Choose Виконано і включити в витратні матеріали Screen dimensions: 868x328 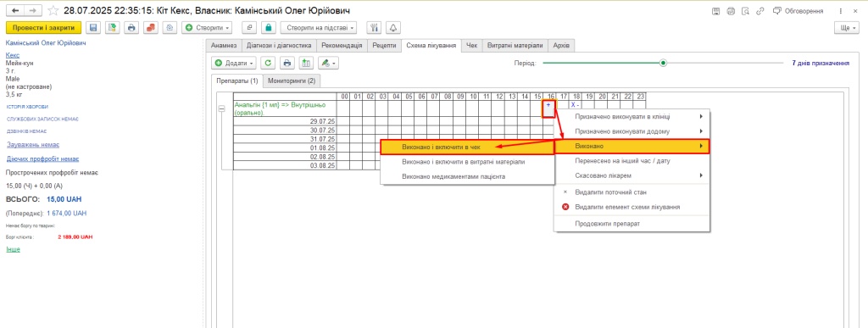(x=467, y=162)
